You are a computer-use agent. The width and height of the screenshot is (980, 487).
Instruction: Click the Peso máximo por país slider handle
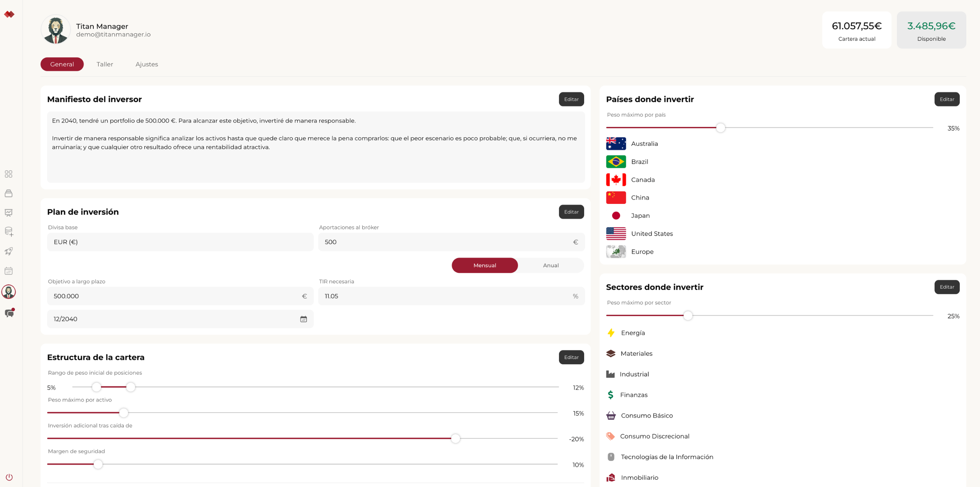(720, 128)
